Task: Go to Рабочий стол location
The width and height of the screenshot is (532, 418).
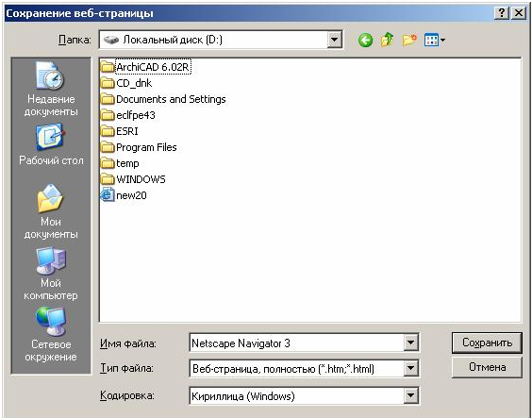Action: 51,144
